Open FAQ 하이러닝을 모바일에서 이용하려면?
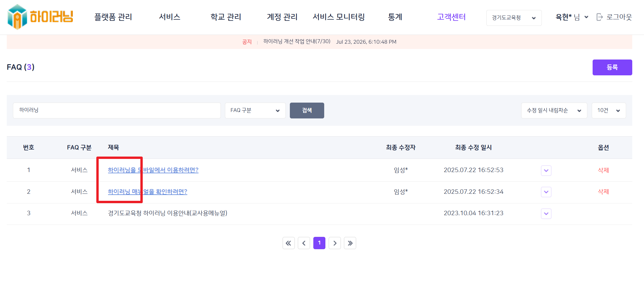Viewport: 644px width, 287px height. (x=153, y=170)
